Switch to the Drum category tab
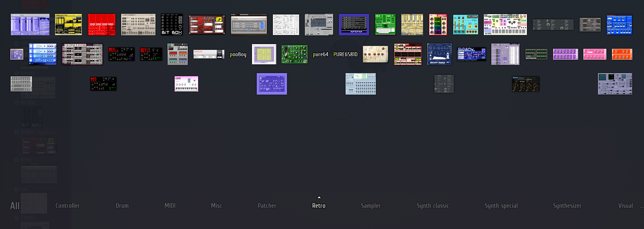 (x=122, y=206)
